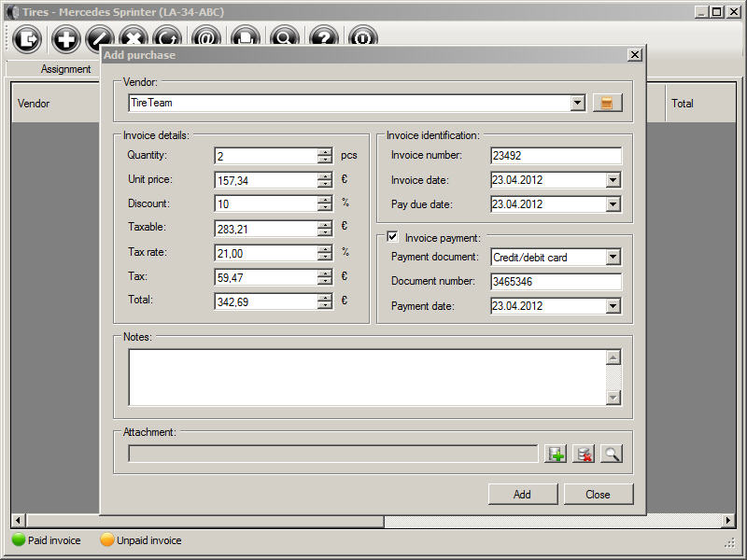Image resolution: width=747 pixels, height=560 pixels.
Task: Open help with the question mark icon
Action: pos(323,39)
